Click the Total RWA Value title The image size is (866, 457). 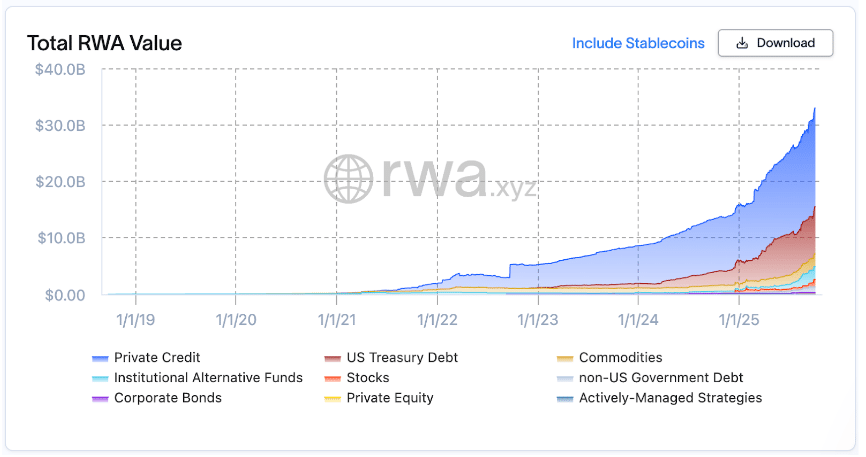[104, 43]
